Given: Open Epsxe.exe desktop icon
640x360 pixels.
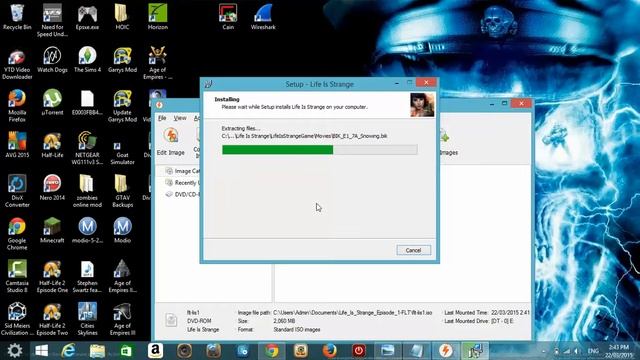Looking at the screenshot, I should click(x=87, y=17).
